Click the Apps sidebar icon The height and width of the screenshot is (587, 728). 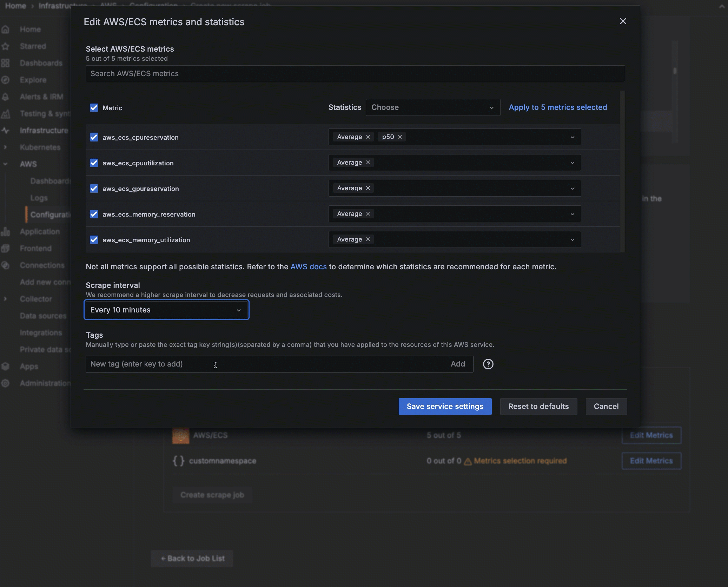(5, 367)
